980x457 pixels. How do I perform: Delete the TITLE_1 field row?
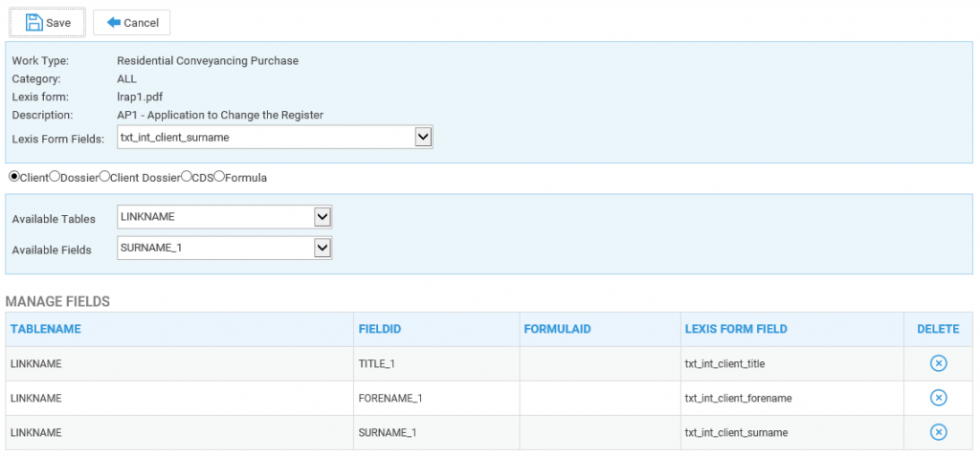[x=938, y=363]
